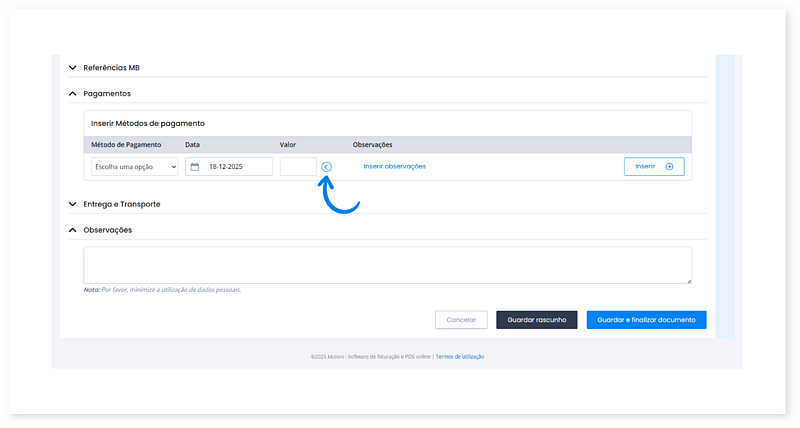Click the resize handle of the Observações textarea
Screen dimensions: 800x428
(688, 281)
